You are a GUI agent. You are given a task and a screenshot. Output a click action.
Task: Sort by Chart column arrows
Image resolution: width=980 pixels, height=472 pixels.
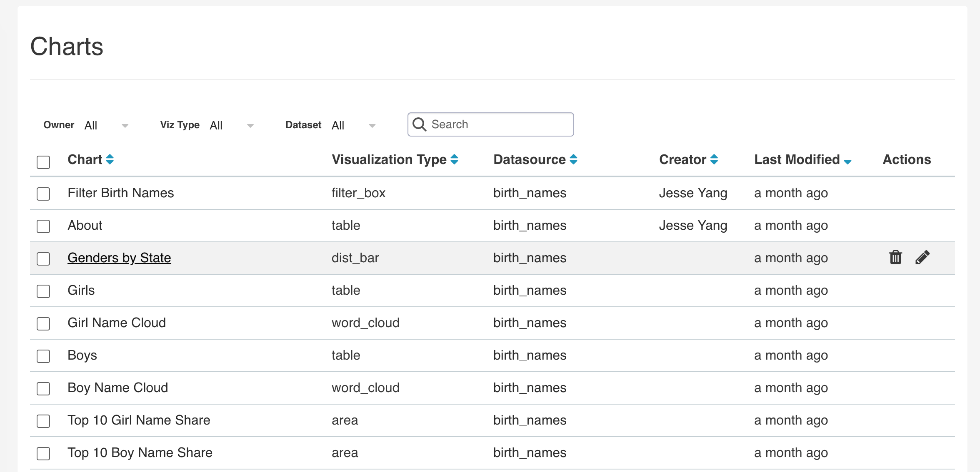coord(110,159)
